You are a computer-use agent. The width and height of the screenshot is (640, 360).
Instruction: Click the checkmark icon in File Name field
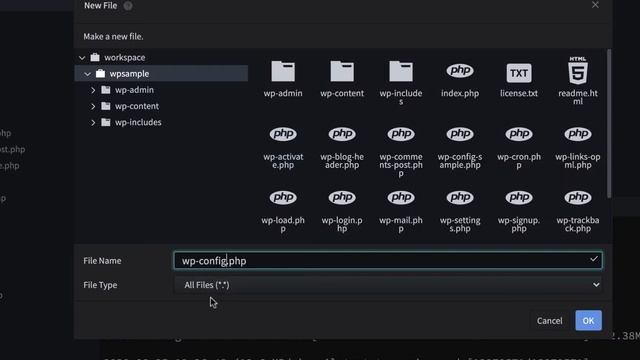593,259
